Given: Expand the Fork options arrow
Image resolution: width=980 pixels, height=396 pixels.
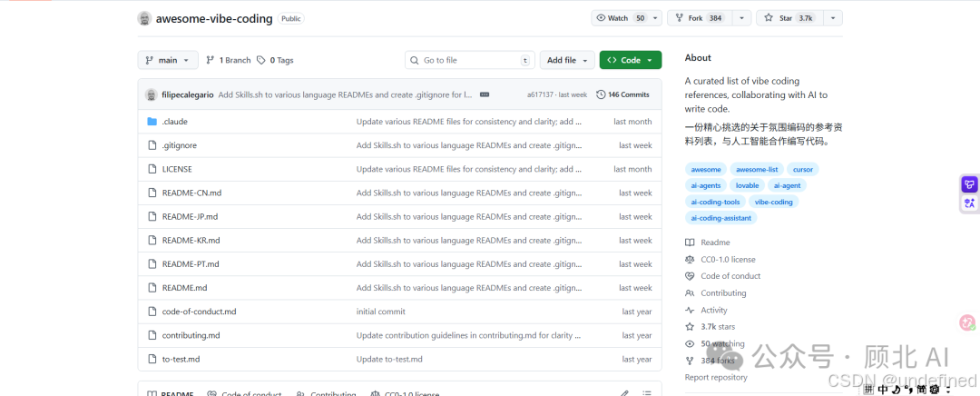Looking at the screenshot, I should click(x=742, y=18).
